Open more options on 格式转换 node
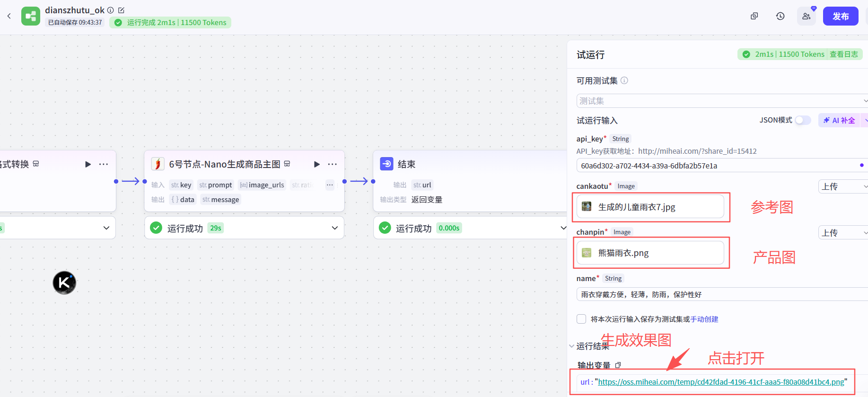868x397 pixels. click(104, 164)
